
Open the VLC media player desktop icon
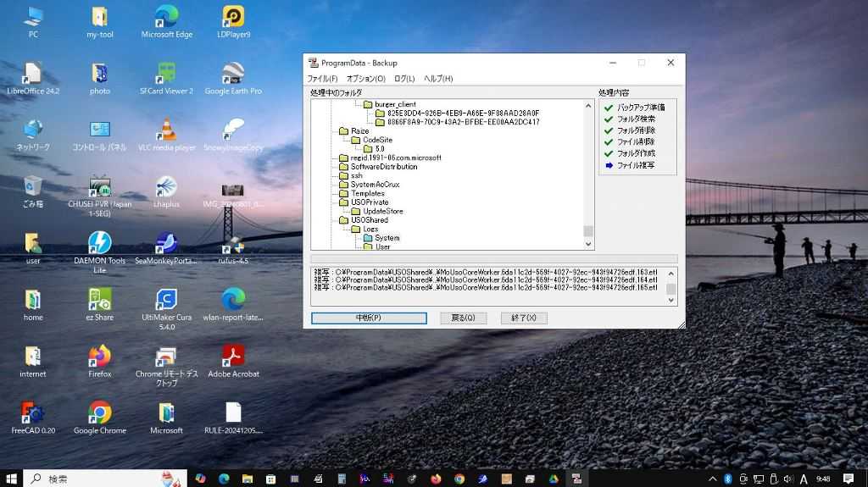pos(166,130)
